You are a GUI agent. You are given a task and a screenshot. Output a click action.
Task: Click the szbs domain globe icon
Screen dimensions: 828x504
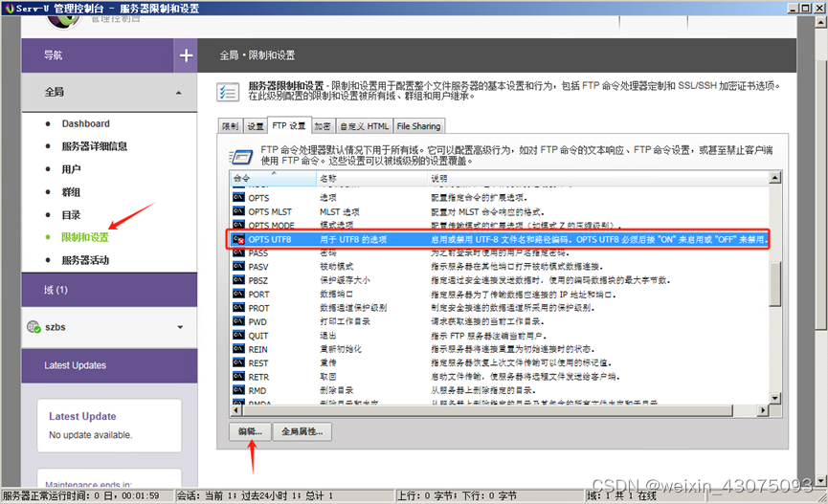pyautogui.click(x=34, y=327)
